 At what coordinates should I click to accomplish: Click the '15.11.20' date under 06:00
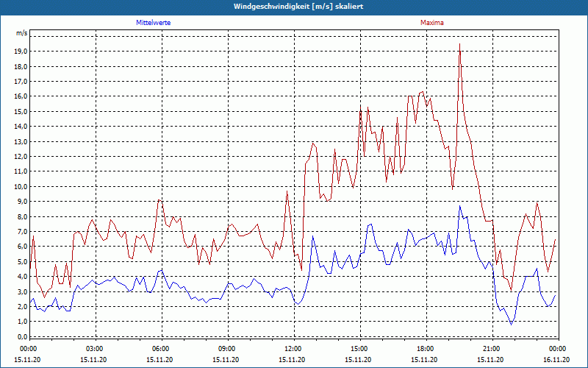[159, 359]
